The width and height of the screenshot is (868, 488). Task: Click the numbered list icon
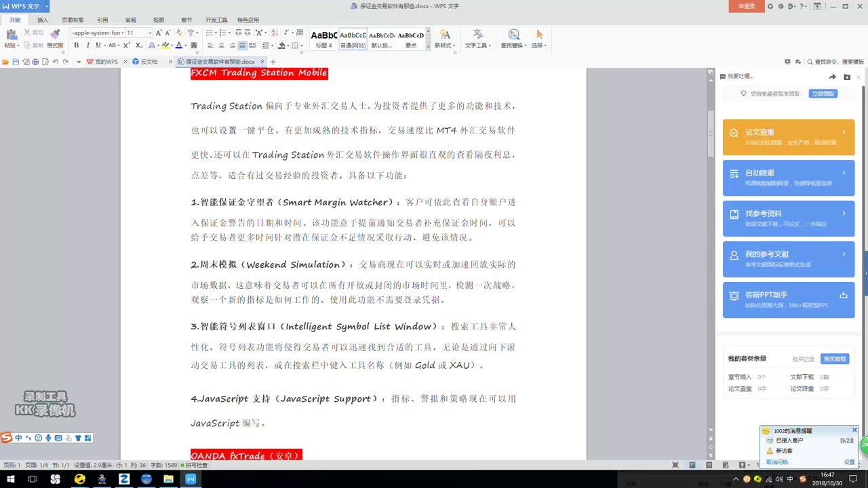click(x=224, y=33)
